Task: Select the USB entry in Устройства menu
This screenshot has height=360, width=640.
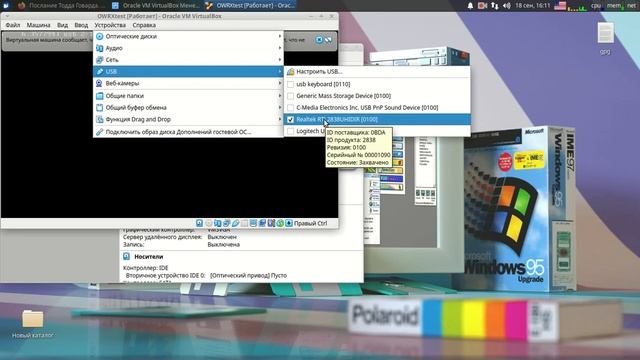Action: point(188,71)
